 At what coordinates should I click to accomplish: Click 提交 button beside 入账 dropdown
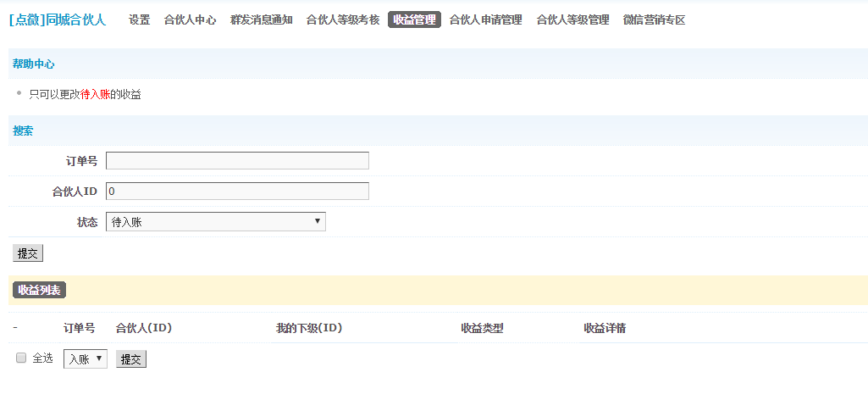pyautogui.click(x=131, y=359)
